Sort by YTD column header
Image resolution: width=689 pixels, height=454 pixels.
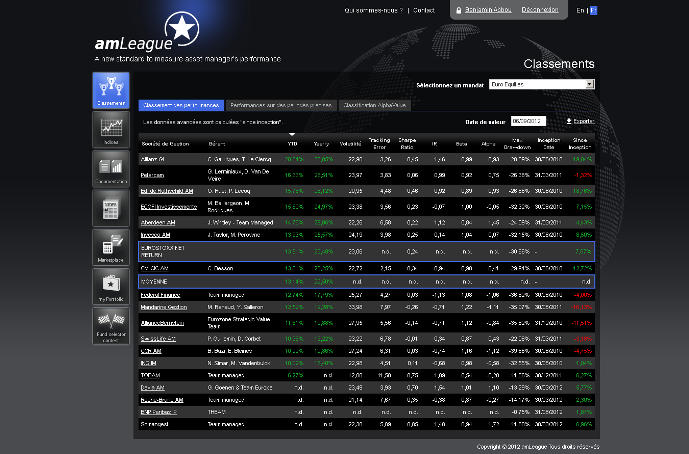point(292,144)
